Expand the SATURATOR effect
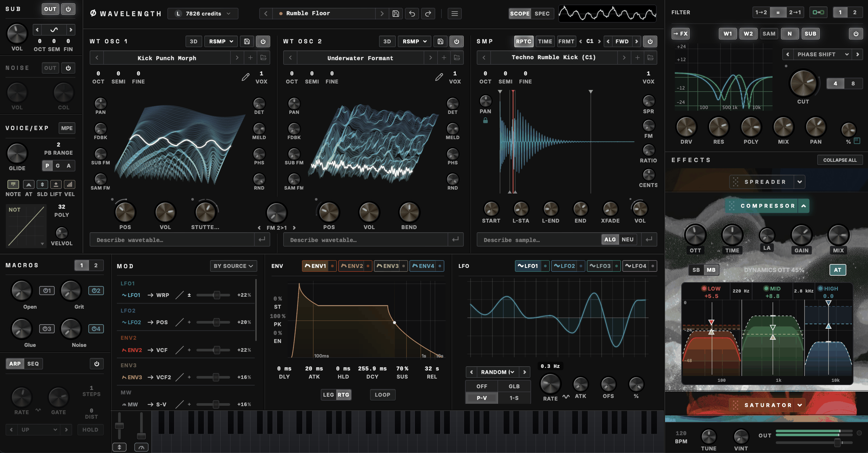 click(x=800, y=405)
